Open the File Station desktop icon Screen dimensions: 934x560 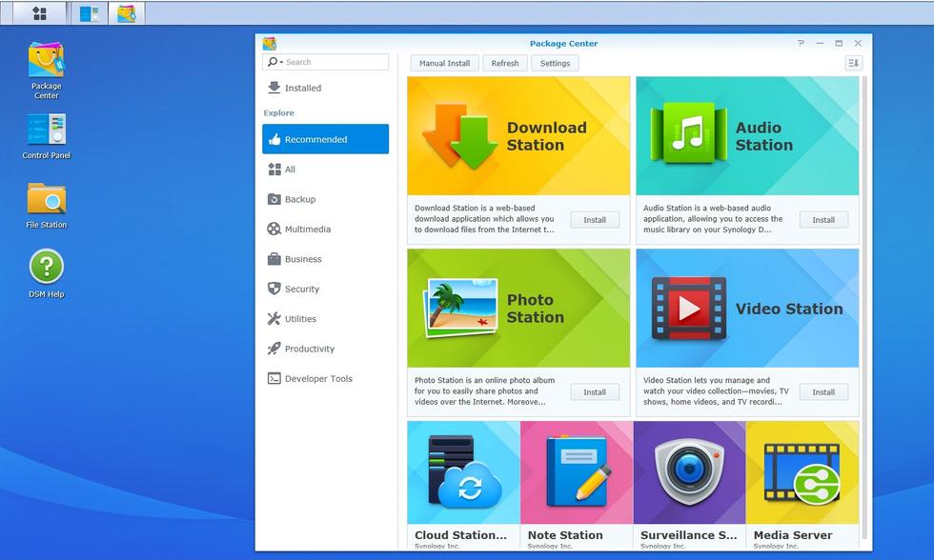coord(46,200)
